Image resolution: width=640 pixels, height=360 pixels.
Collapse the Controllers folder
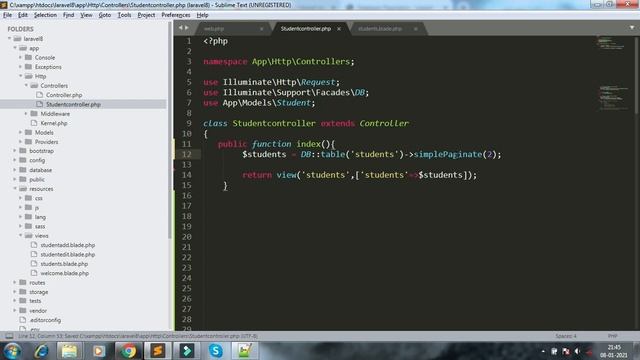click(26, 85)
